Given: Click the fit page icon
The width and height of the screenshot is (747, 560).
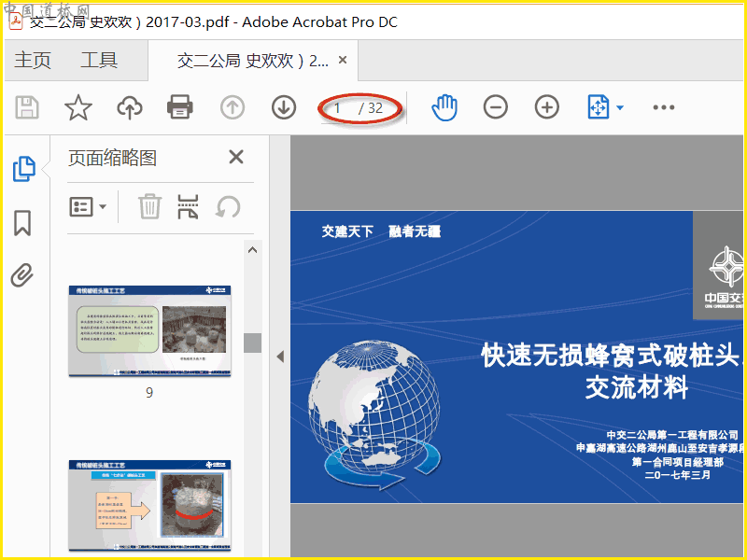Looking at the screenshot, I should 599,107.
